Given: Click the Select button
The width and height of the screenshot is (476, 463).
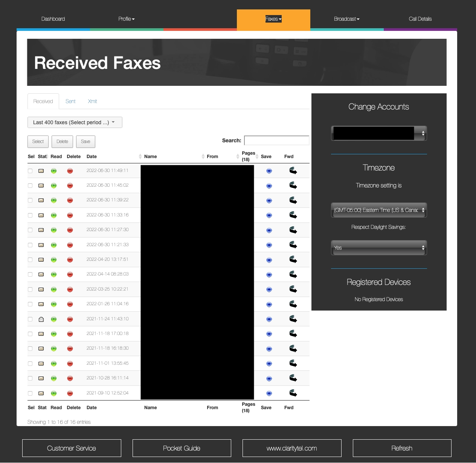Looking at the screenshot, I should [38, 142].
